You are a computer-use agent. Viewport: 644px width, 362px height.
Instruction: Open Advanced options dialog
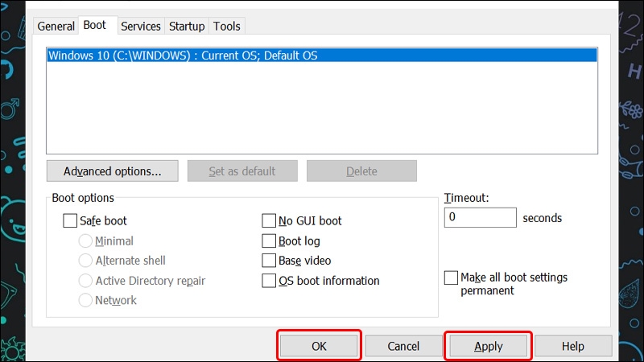pyautogui.click(x=113, y=171)
